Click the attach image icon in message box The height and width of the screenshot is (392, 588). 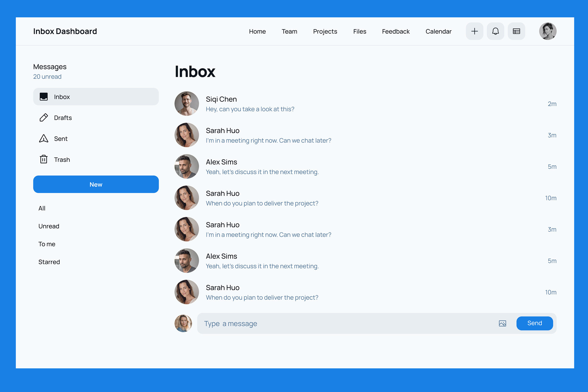(x=502, y=323)
